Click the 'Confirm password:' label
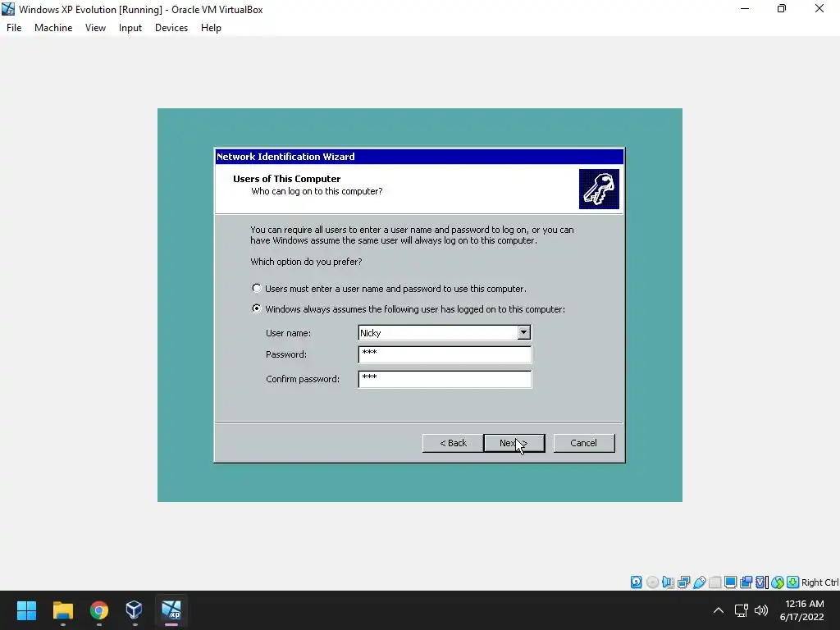Image resolution: width=840 pixels, height=630 pixels. [x=303, y=379]
